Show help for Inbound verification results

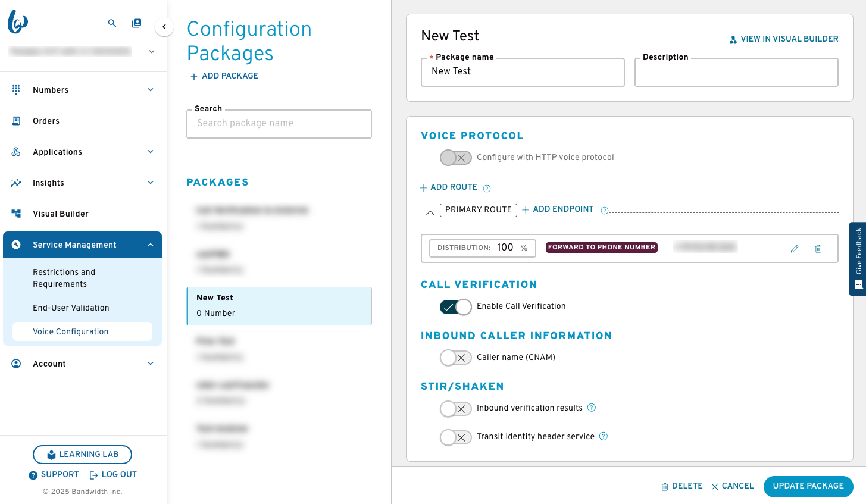[592, 408]
